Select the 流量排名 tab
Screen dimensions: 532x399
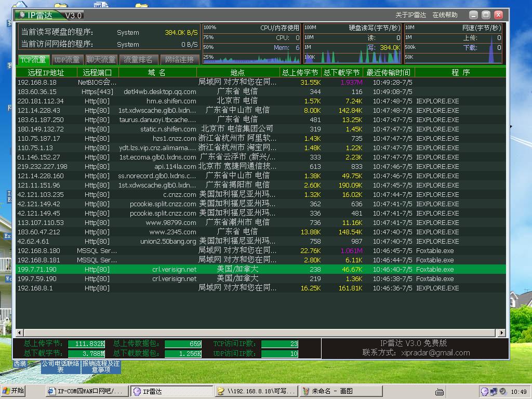[x=138, y=60]
